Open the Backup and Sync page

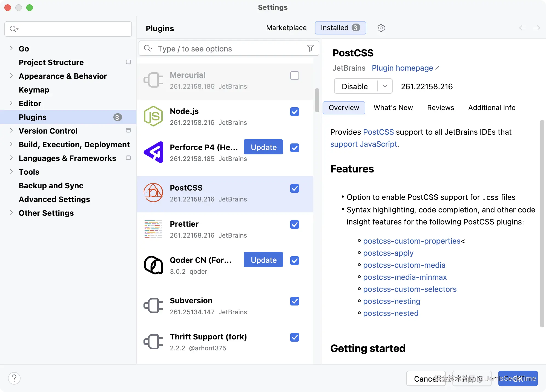coord(51,185)
